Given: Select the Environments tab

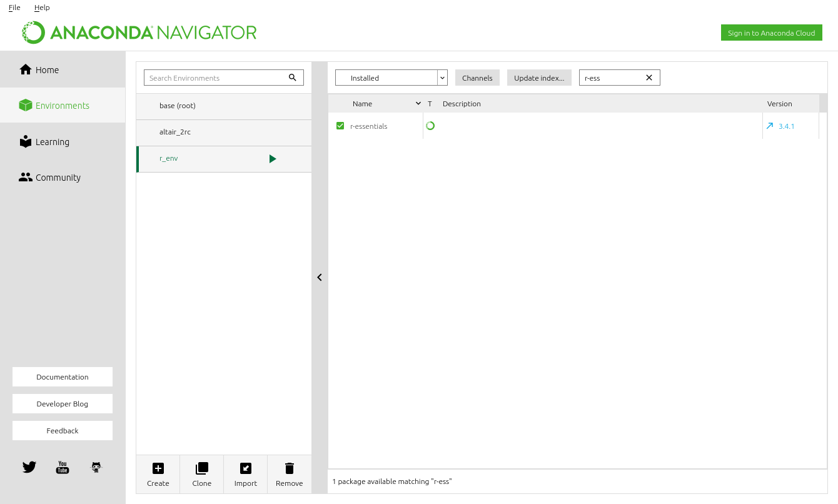Looking at the screenshot, I should tap(63, 106).
